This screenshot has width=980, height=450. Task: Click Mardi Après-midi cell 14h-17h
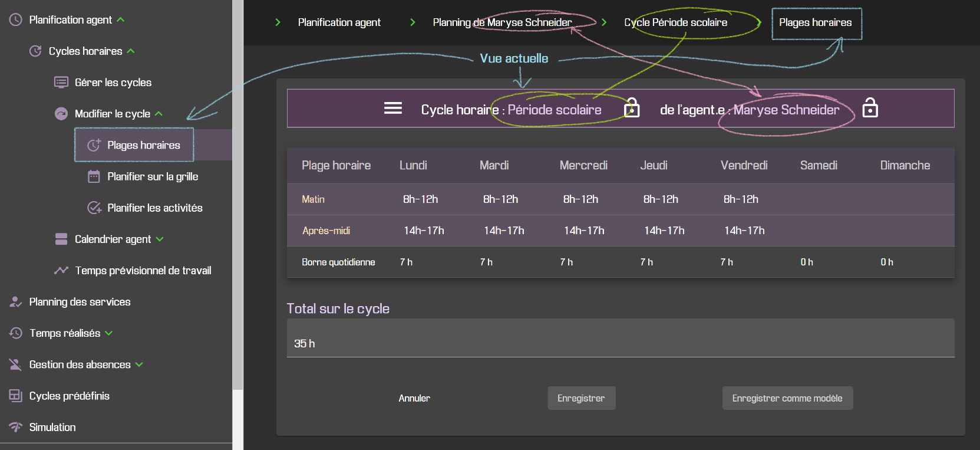[504, 231]
